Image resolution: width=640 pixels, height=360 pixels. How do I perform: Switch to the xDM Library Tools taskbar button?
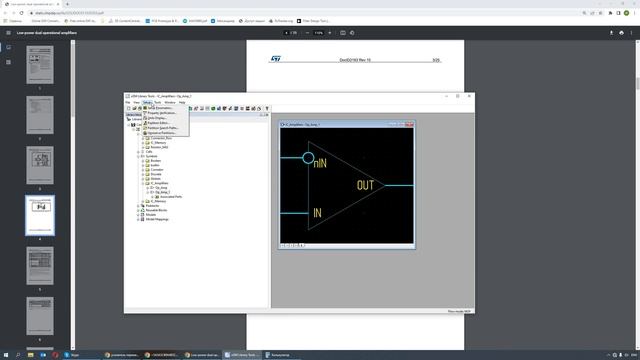coord(242,355)
